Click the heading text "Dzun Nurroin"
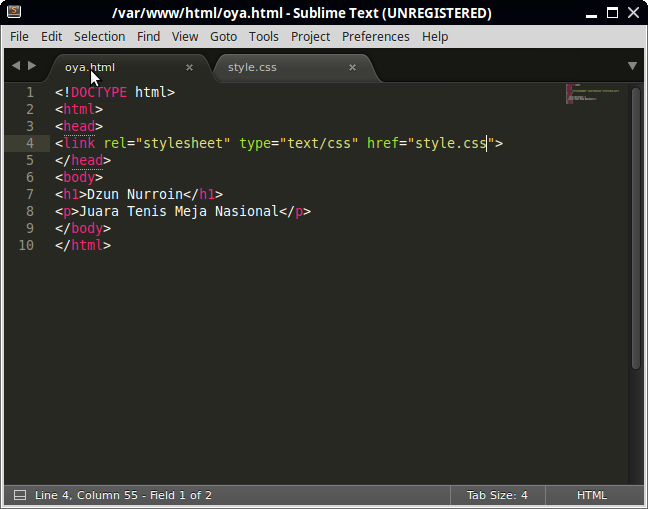The height and width of the screenshot is (509, 648). pyautogui.click(x=135, y=194)
